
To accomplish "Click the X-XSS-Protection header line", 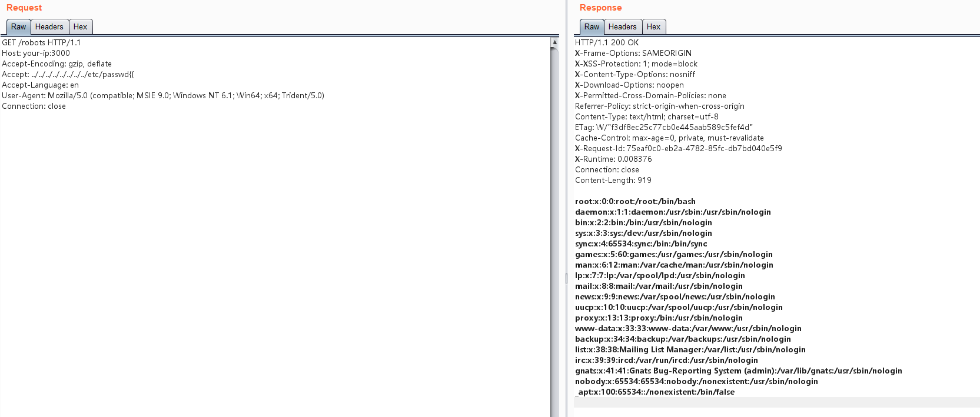I will (636, 64).
